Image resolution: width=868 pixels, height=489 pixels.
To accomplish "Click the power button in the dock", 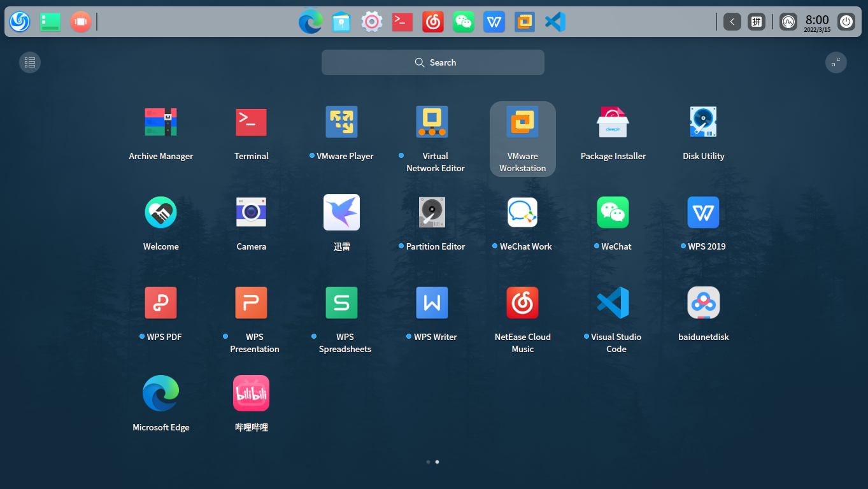I will click(846, 22).
